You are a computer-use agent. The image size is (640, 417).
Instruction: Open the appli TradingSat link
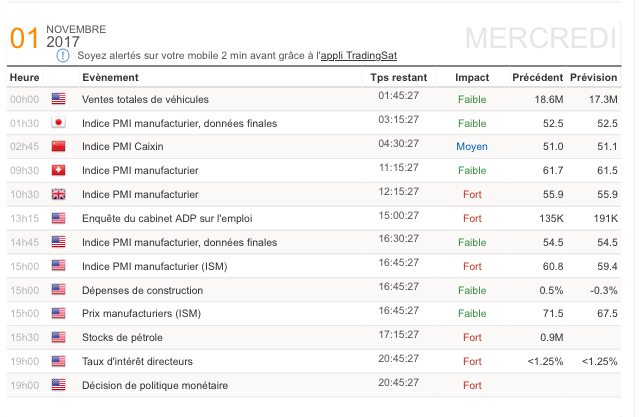coord(369,56)
